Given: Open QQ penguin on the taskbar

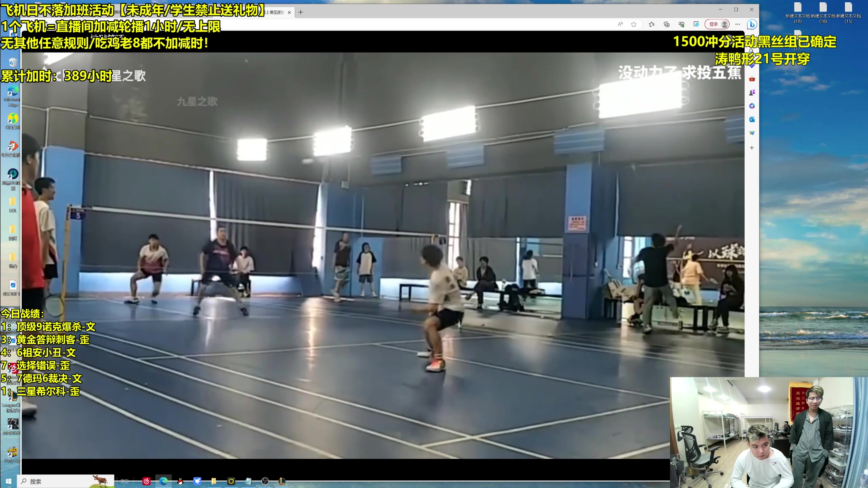Looking at the screenshot, I should pos(180,481).
